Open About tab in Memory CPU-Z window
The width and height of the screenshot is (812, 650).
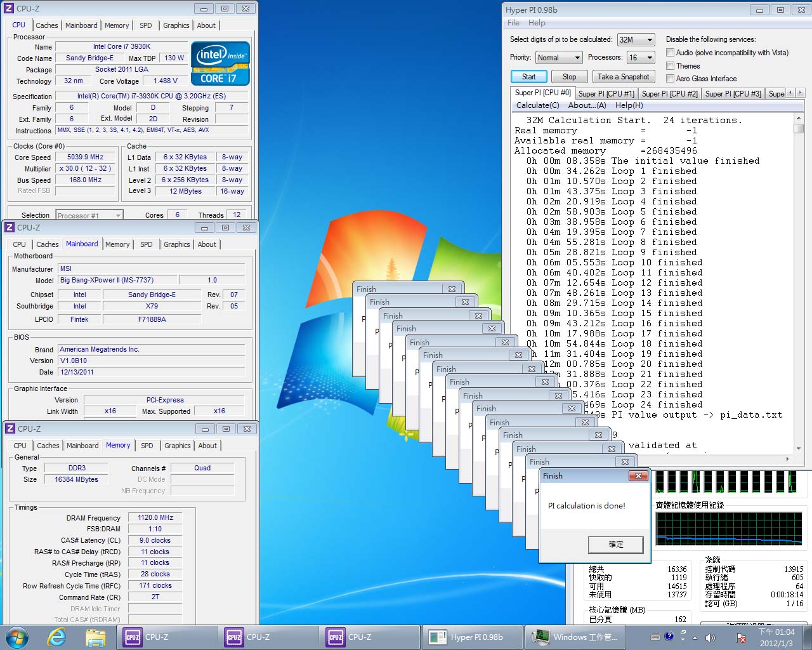[207, 446]
